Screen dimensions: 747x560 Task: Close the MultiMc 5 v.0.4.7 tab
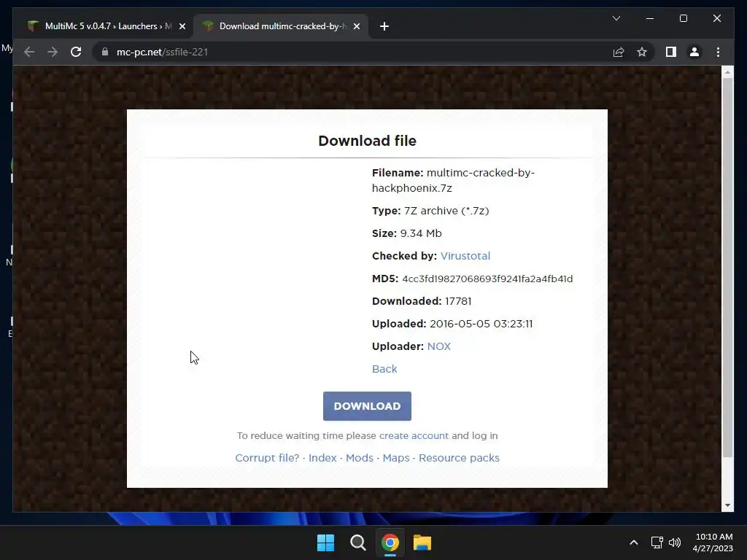pos(182,26)
